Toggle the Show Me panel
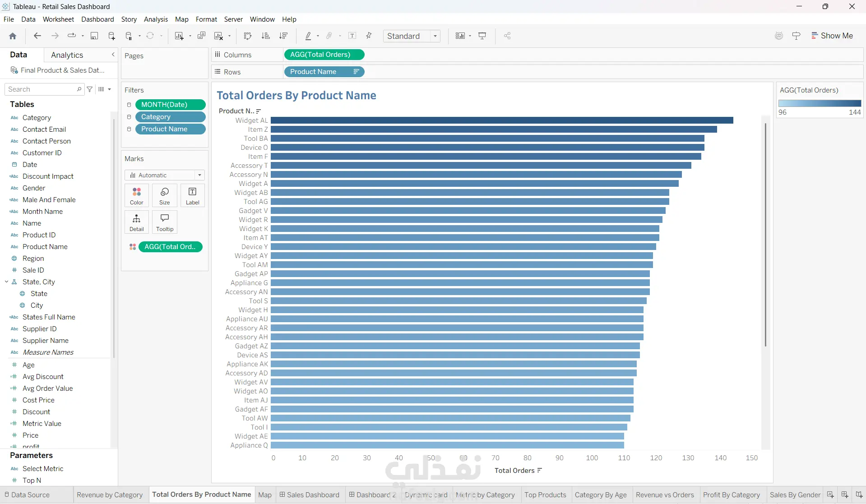This screenshot has width=866, height=504. 832,36
